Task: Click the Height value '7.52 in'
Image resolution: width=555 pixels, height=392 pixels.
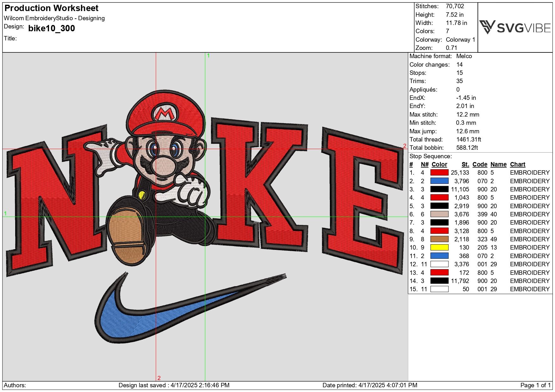Action: click(x=454, y=15)
